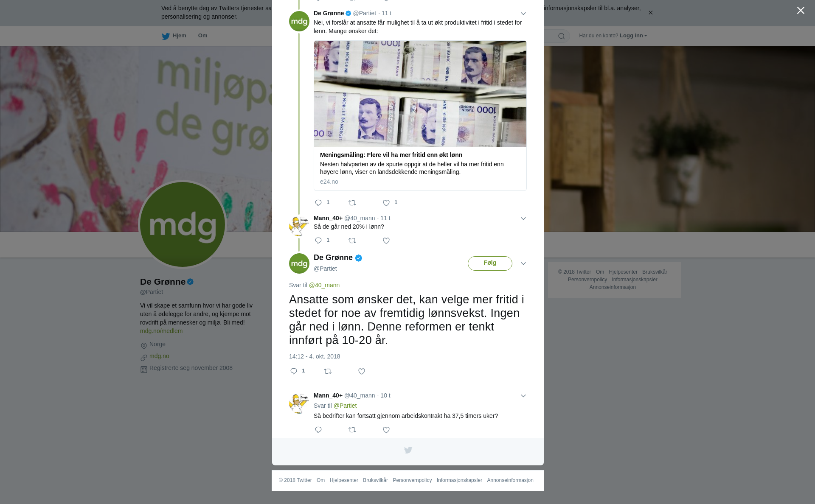Expand options chevron beside Følg button
The width and height of the screenshot is (815, 504).
click(523, 264)
